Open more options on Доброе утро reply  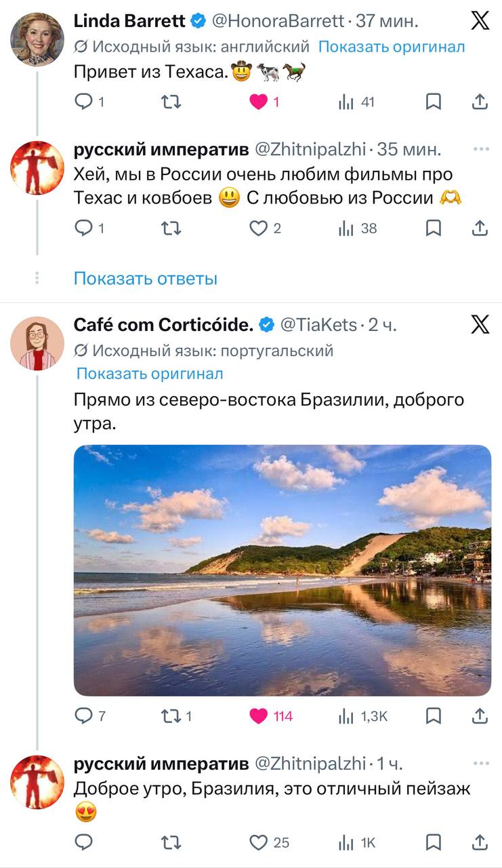point(481,764)
